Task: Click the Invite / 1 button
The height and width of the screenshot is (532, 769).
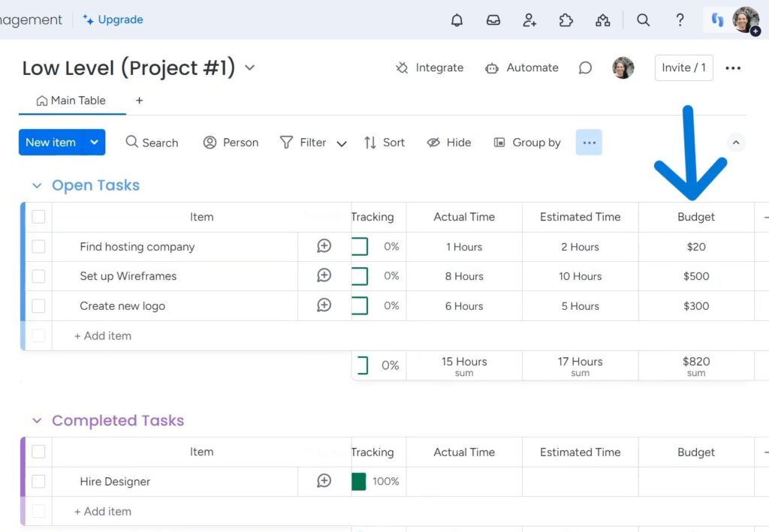Action: coord(683,68)
